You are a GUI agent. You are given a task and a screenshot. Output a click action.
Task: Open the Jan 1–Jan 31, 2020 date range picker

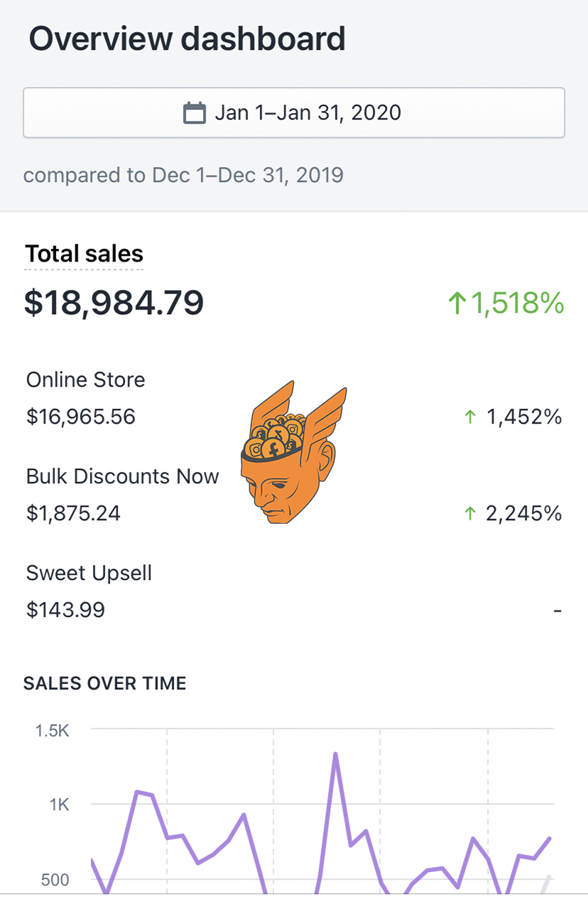[x=294, y=112]
